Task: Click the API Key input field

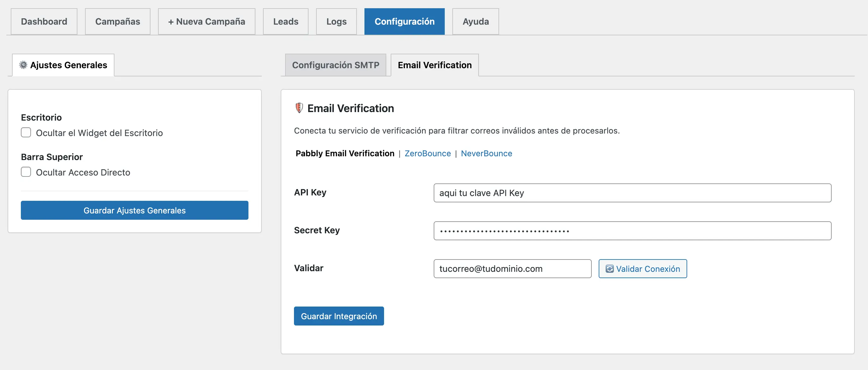Action: (632, 193)
